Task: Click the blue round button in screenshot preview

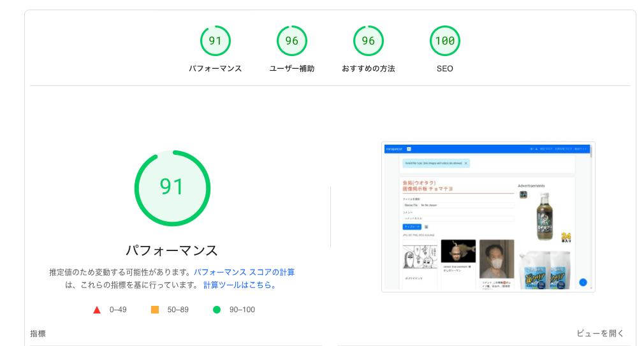Action: pos(583,282)
